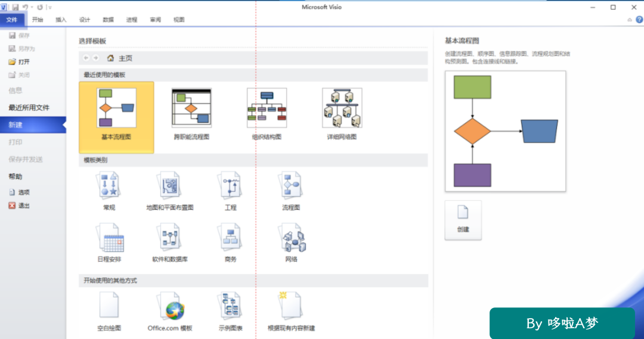Click the 主页 breadcrumb text
The height and width of the screenshot is (339, 644).
[x=125, y=58]
